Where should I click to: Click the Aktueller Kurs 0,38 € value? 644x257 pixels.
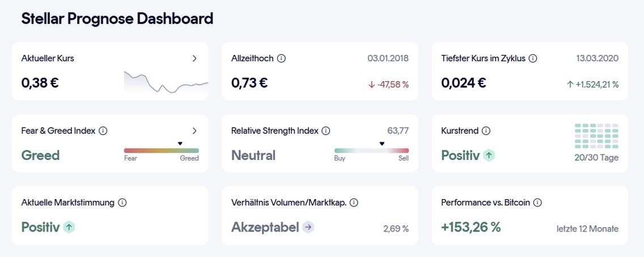(40, 83)
